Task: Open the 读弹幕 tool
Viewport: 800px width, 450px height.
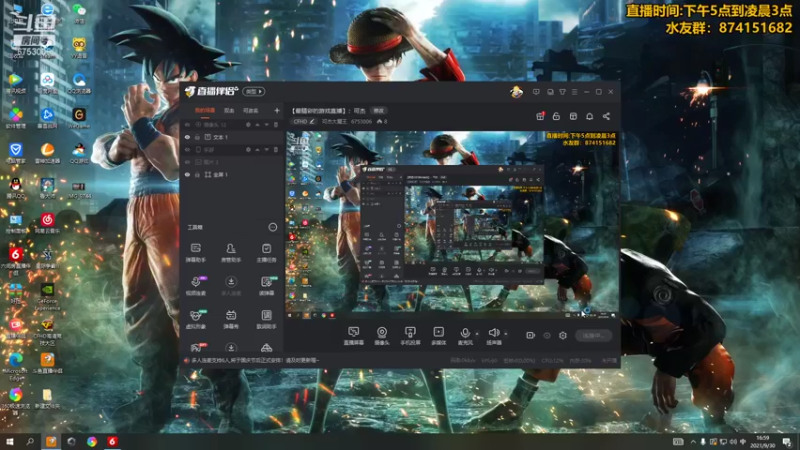Action: tap(266, 286)
